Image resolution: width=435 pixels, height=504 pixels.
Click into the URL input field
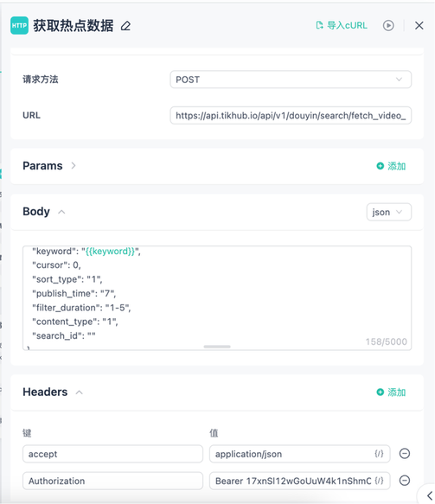tap(291, 115)
